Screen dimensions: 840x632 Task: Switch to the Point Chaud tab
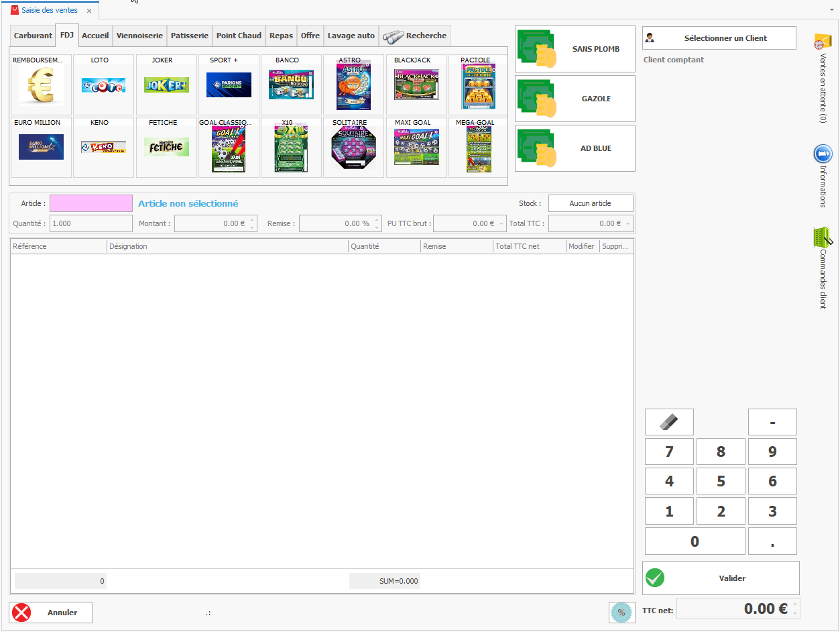(239, 36)
